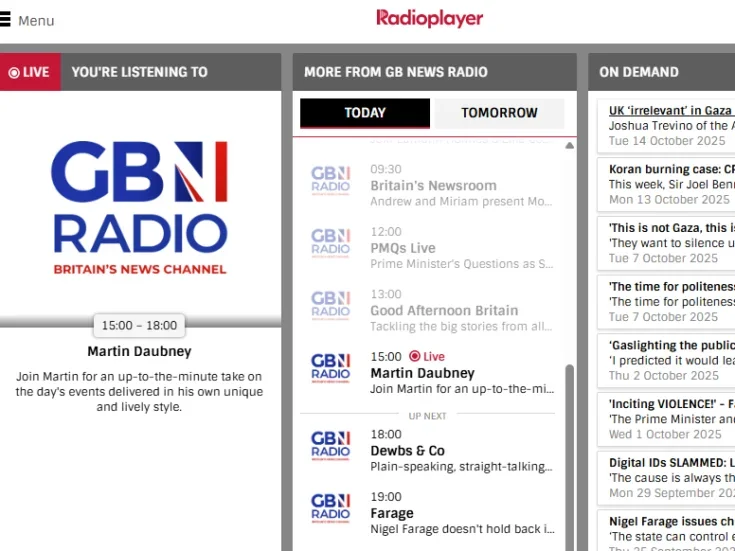Screen dimensions: 735x551
Task: Open the hamburger Menu icon
Action: 5,19
